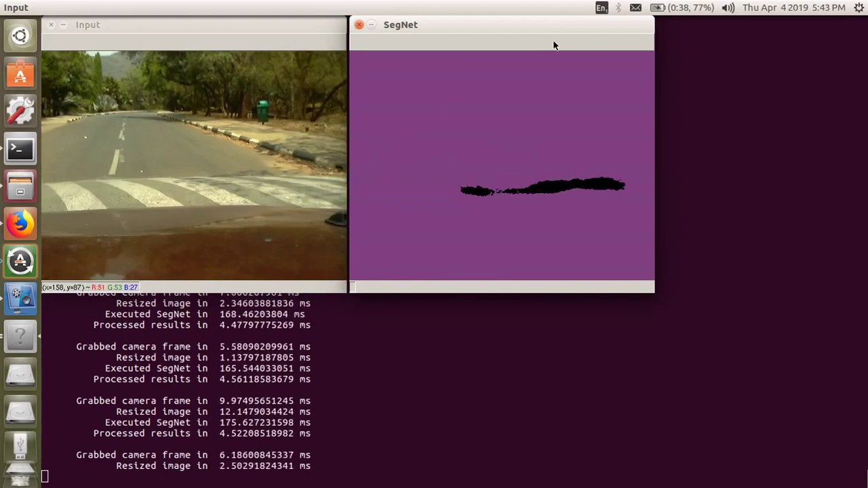
Task: Select 'Grabbed camera frame in 5.58090209961 ms' line
Action: point(193,346)
